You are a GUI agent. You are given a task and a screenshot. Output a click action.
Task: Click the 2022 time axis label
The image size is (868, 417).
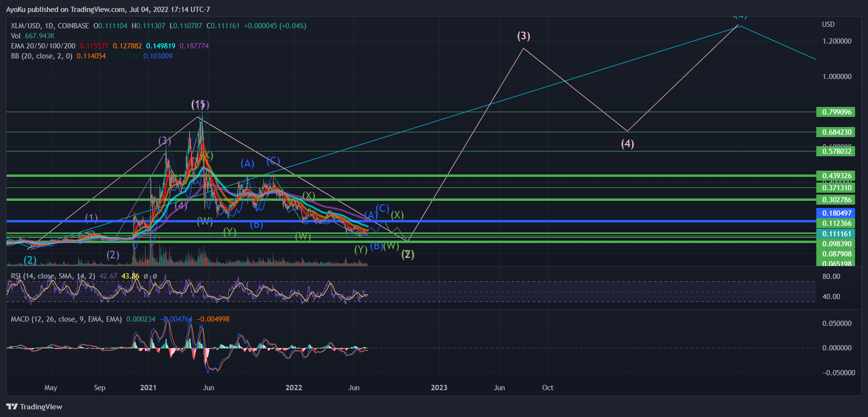click(294, 388)
